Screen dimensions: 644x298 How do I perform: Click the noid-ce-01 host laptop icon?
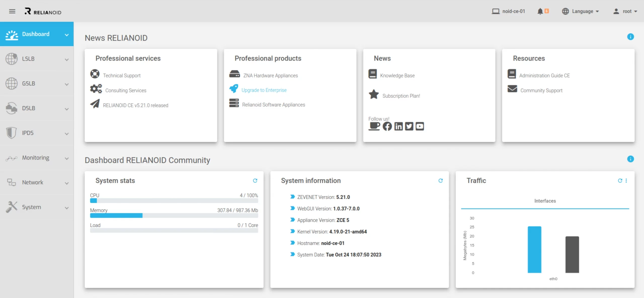click(496, 11)
